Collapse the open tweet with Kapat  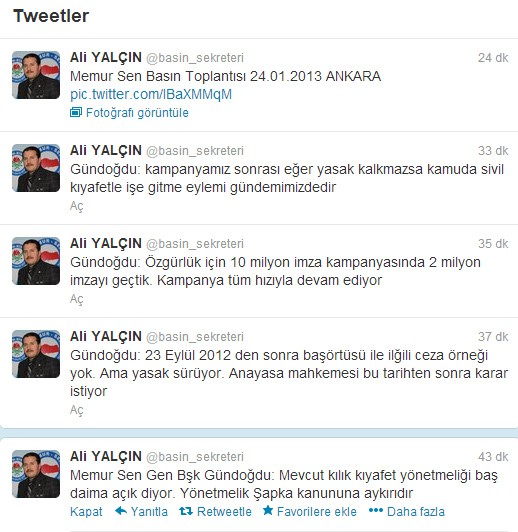pos(86,512)
